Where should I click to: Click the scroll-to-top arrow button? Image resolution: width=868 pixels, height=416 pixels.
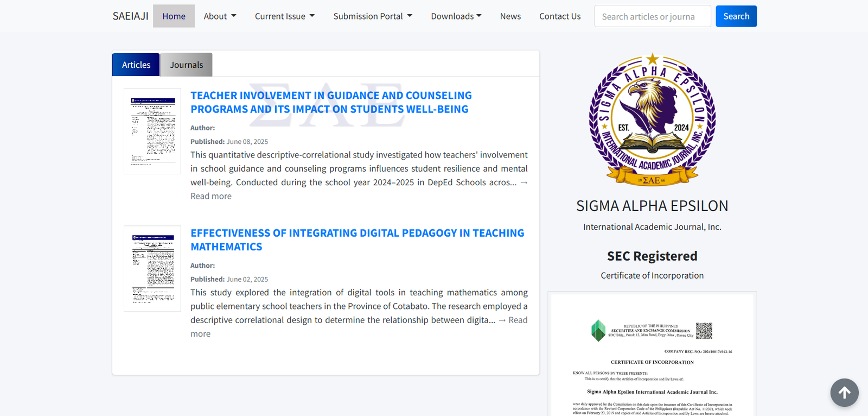tap(844, 393)
